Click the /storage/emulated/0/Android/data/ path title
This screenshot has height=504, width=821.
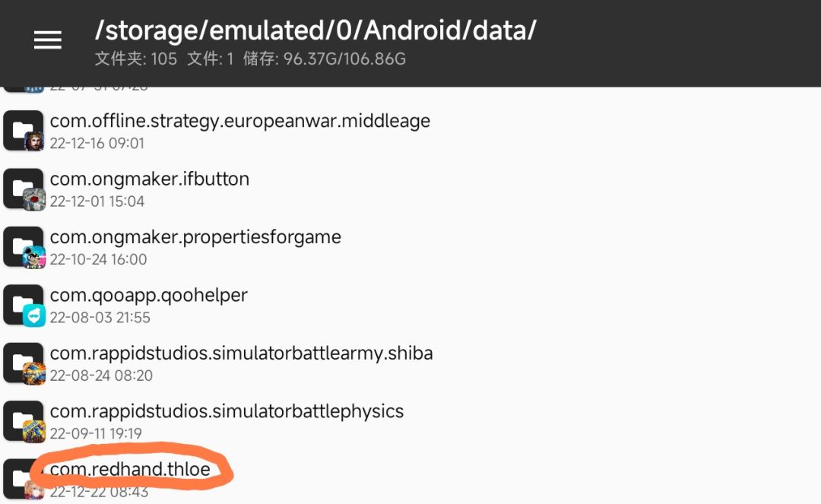tap(315, 30)
